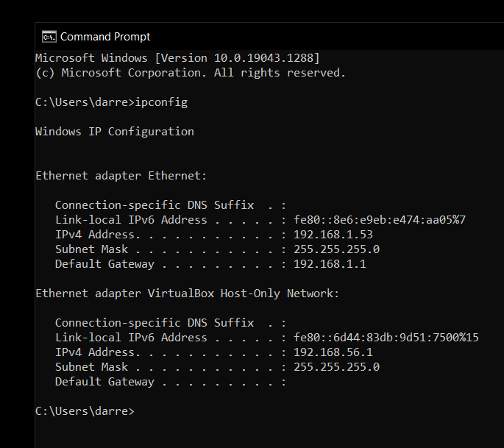504x448 pixels.
Task: Click the Ethernet adapter Ethernet heading
Action: coord(121,176)
